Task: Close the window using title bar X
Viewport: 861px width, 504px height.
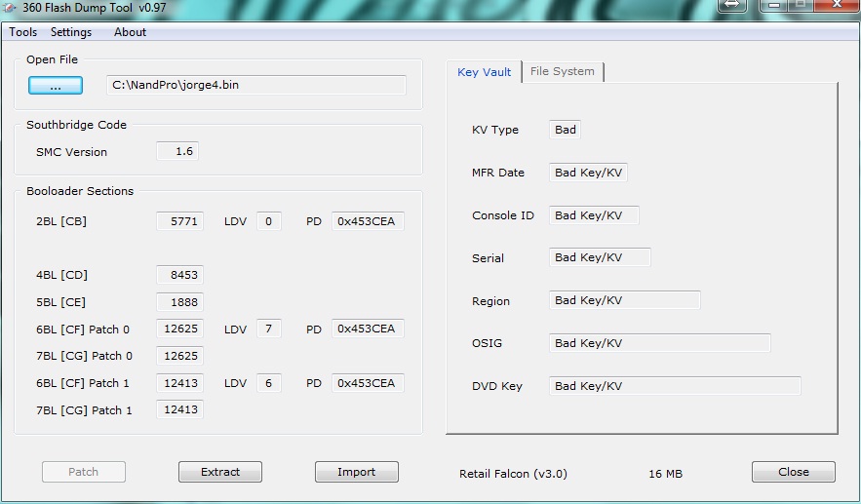Action: click(x=837, y=5)
